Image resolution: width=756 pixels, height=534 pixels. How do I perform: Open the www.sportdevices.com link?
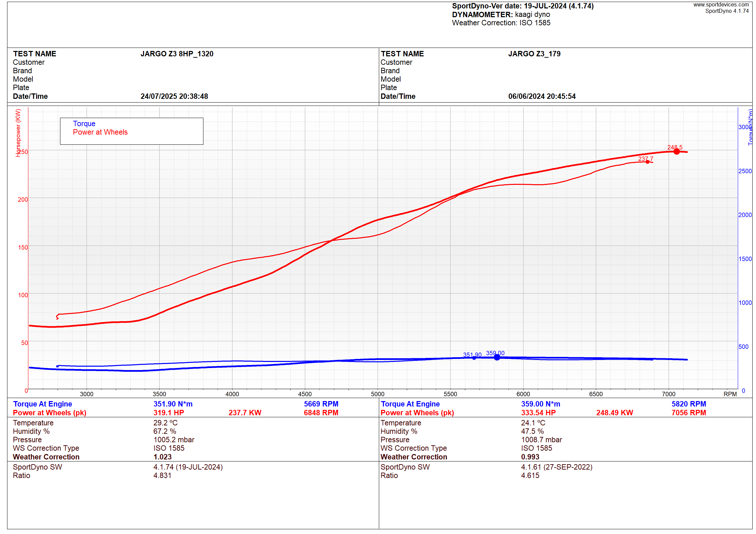721,5
